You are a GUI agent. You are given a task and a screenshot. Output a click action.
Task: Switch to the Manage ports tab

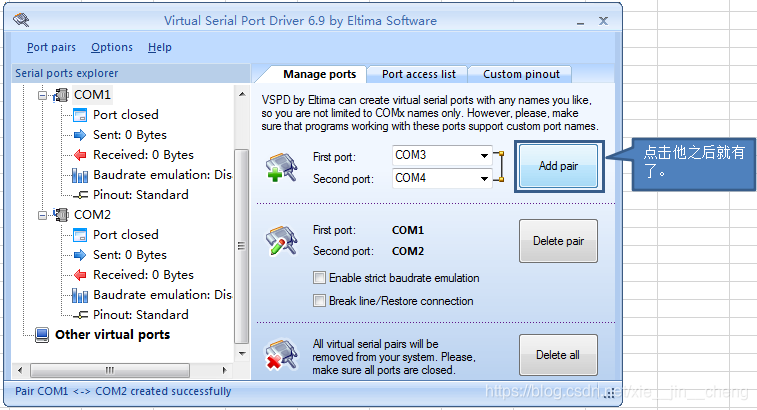(x=319, y=74)
